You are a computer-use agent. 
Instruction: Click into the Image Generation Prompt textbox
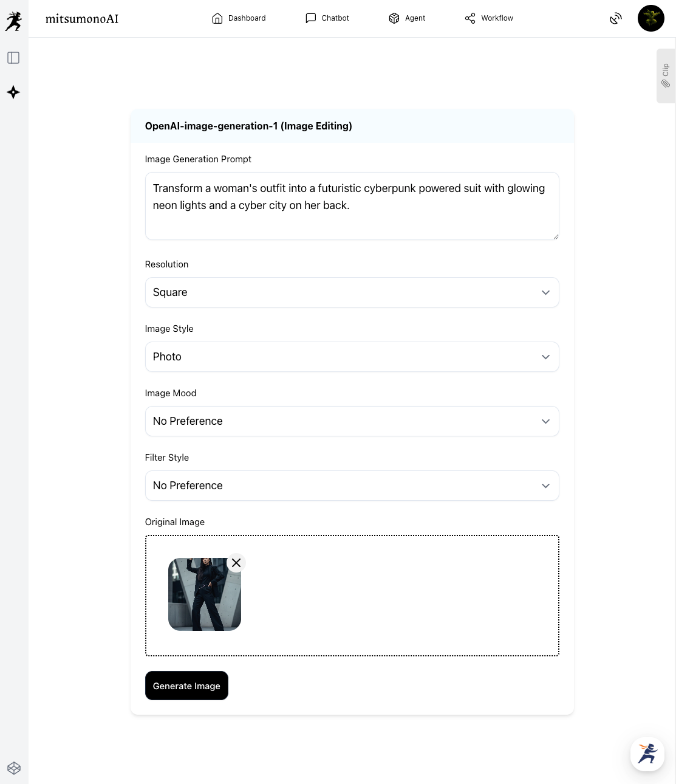pyautogui.click(x=352, y=206)
